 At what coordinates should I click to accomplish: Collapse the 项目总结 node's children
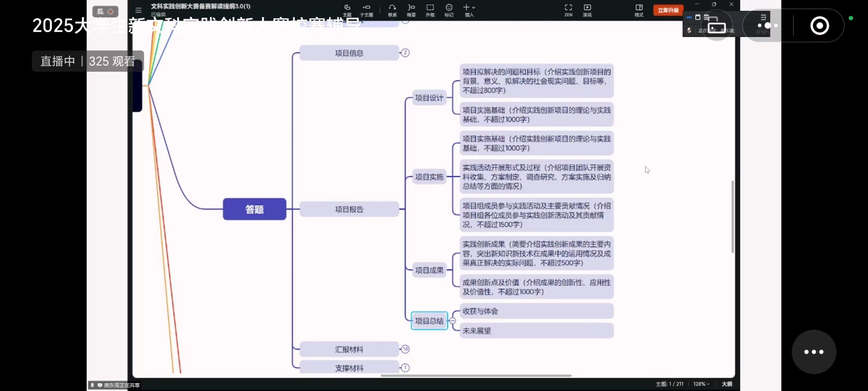453,321
